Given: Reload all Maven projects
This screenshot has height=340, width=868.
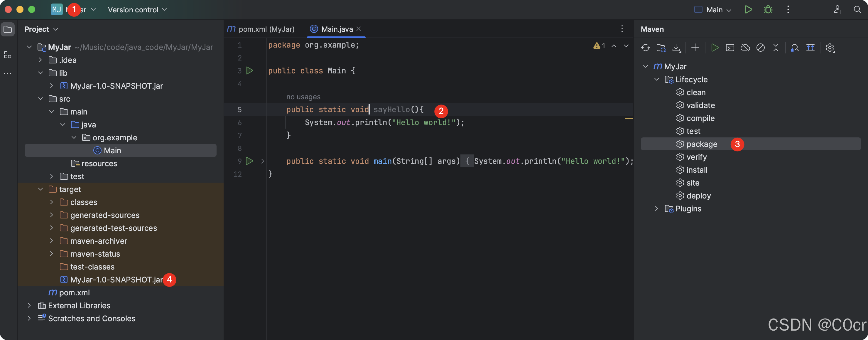Looking at the screenshot, I should coord(645,48).
